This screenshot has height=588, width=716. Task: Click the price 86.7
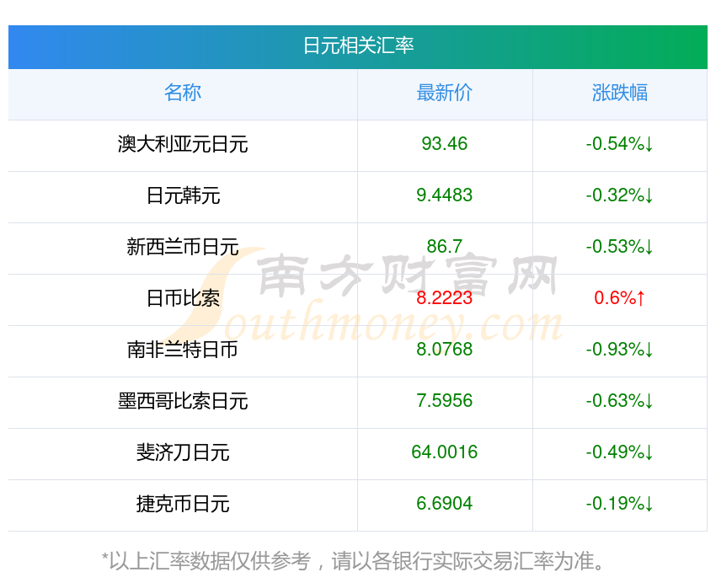(444, 247)
